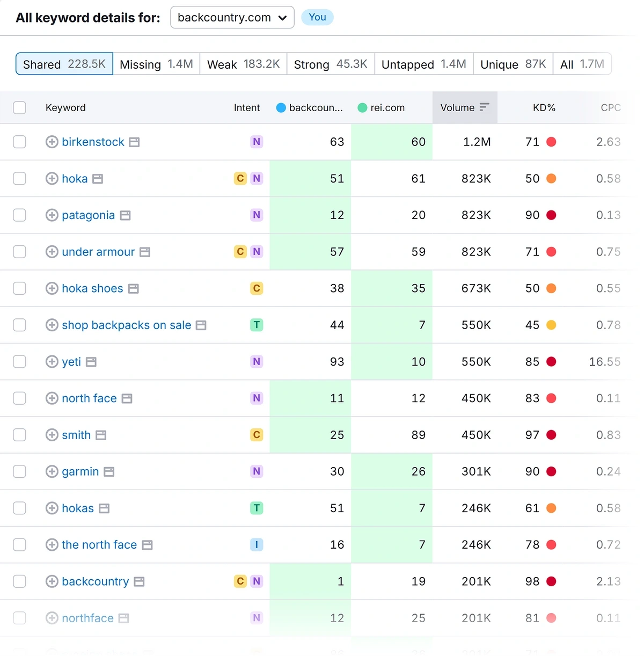Sort by backcoun... column header
The width and height of the screenshot is (644, 656).
click(310, 107)
